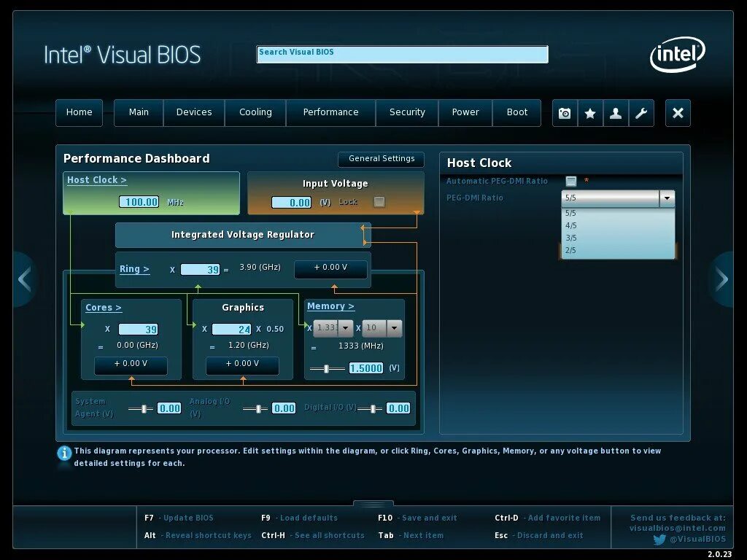The width and height of the screenshot is (747, 560).
Task: Choose the 2/5 PEG-DMI ratio option
Action: (x=618, y=251)
